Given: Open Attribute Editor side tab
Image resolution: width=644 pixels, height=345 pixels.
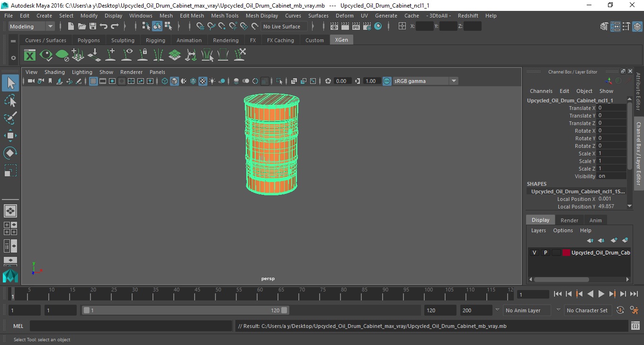Looking at the screenshot, I should 638,91.
